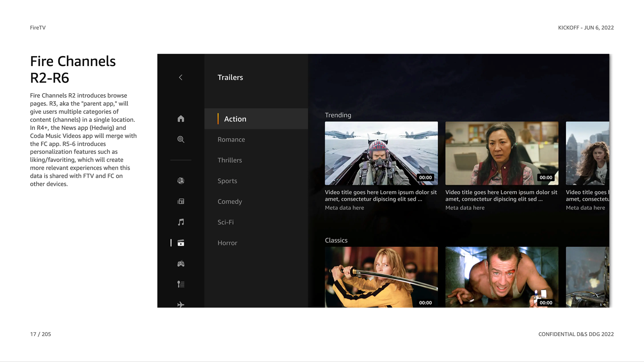
Task: Play the Classics video with yellow-suited swordswoman
Action: pos(381,277)
